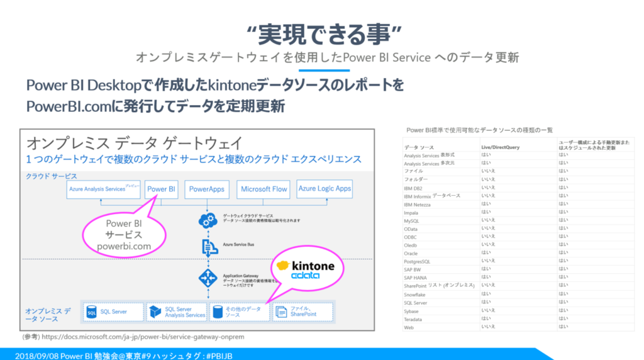Select the Microsoft Flow box
Image resolution: width=644 pixels, height=360 pixels.
(264, 189)
